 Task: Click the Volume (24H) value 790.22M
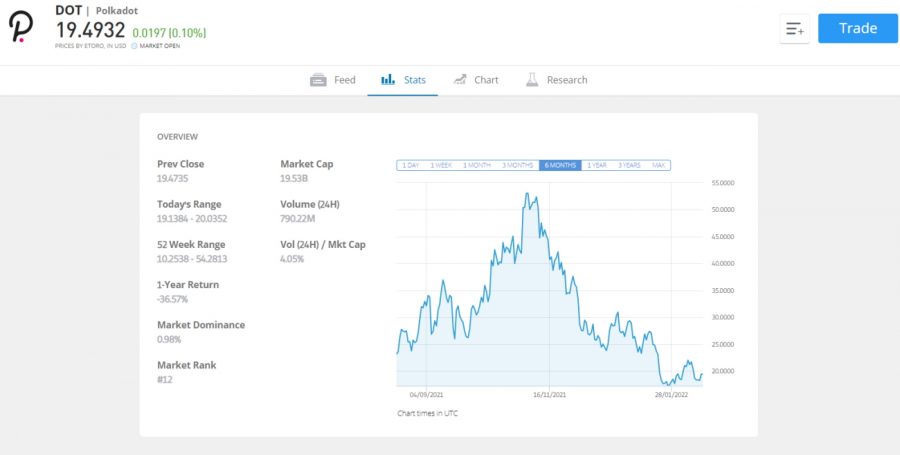click(x=297, y=219)
